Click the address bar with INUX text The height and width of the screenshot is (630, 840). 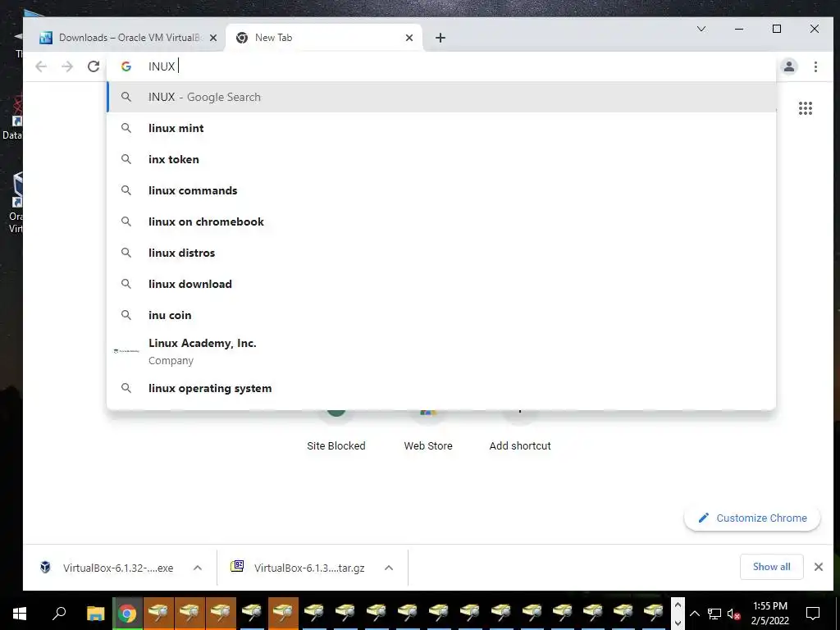pos(441,66)
